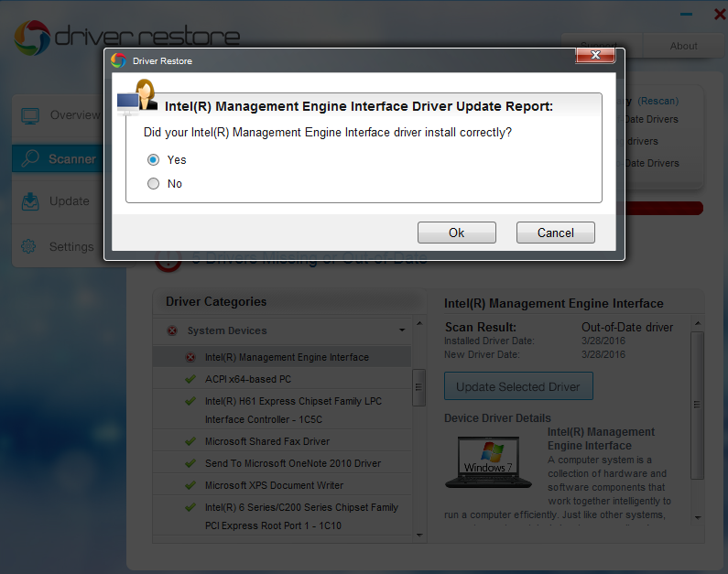Click the red error icon beside System Devices
The width and height of the screenshot is (728, 574).
[x=172, y=330]
